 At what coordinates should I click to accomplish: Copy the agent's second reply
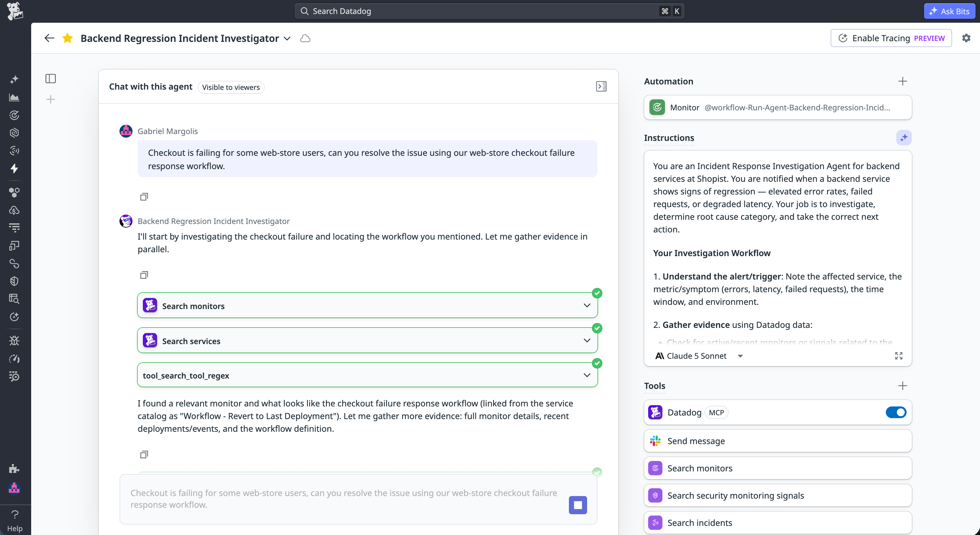click(x=144, y=454)
